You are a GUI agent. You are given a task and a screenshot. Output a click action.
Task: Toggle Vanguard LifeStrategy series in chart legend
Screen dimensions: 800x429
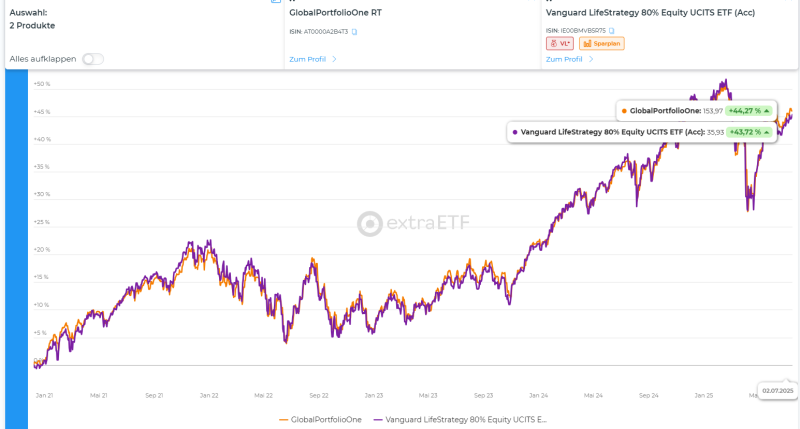[x=462, y=419]
